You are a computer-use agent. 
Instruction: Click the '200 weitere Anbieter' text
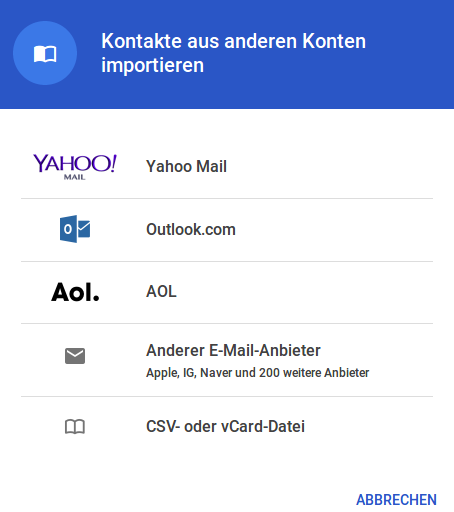(x=314, y=373)
